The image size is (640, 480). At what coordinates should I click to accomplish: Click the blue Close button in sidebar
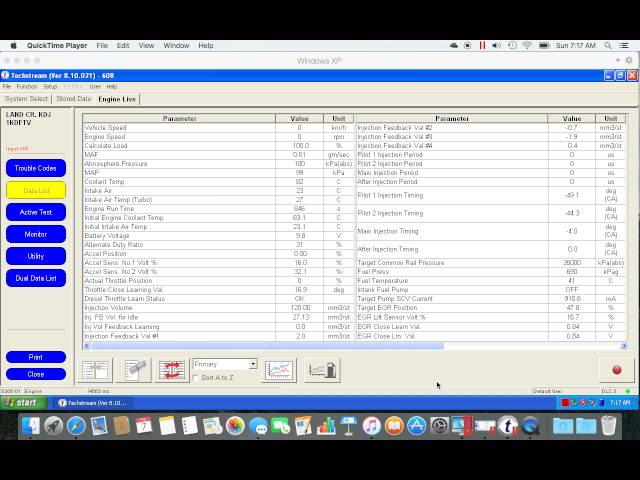(x=36, y=374)
